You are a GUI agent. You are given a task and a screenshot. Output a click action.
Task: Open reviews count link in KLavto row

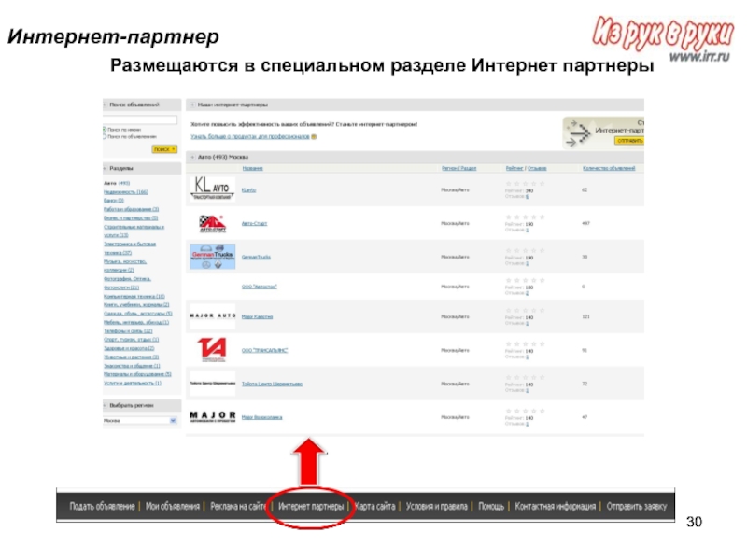(527, 196)
